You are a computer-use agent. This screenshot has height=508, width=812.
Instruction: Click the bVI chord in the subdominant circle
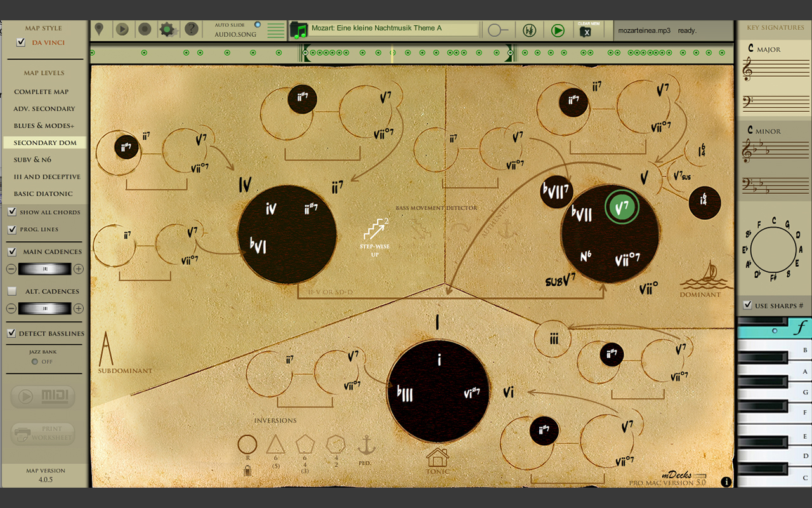[x=259, y=246]
